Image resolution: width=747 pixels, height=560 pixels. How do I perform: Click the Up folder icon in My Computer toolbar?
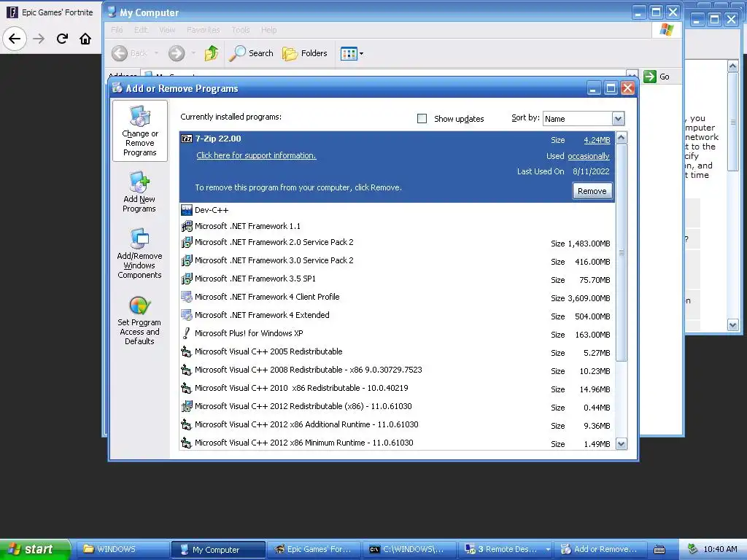pos(212,53)
